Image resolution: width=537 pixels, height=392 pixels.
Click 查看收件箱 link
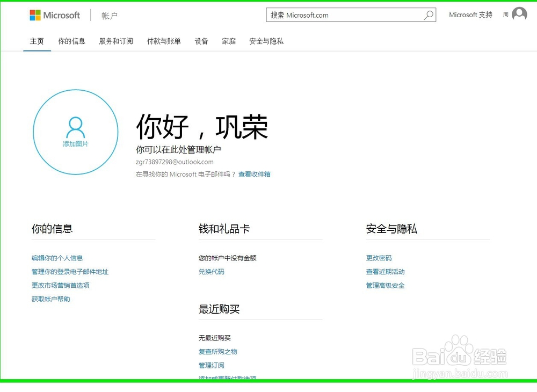tap(255, 175)
